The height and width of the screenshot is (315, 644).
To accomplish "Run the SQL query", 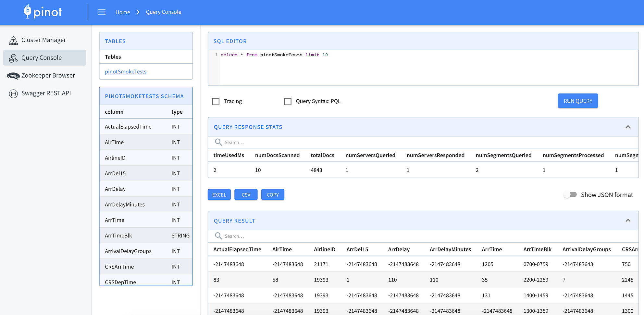I will [x=577, y=101].
